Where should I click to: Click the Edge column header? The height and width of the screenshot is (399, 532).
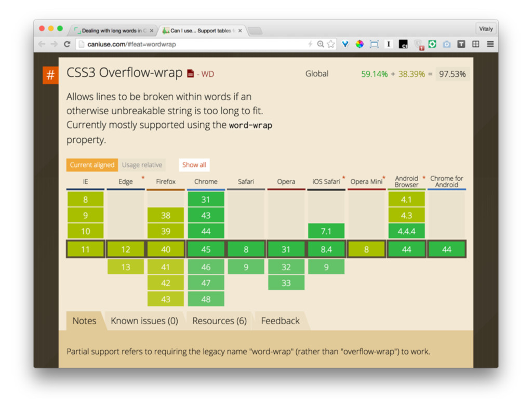126,181
